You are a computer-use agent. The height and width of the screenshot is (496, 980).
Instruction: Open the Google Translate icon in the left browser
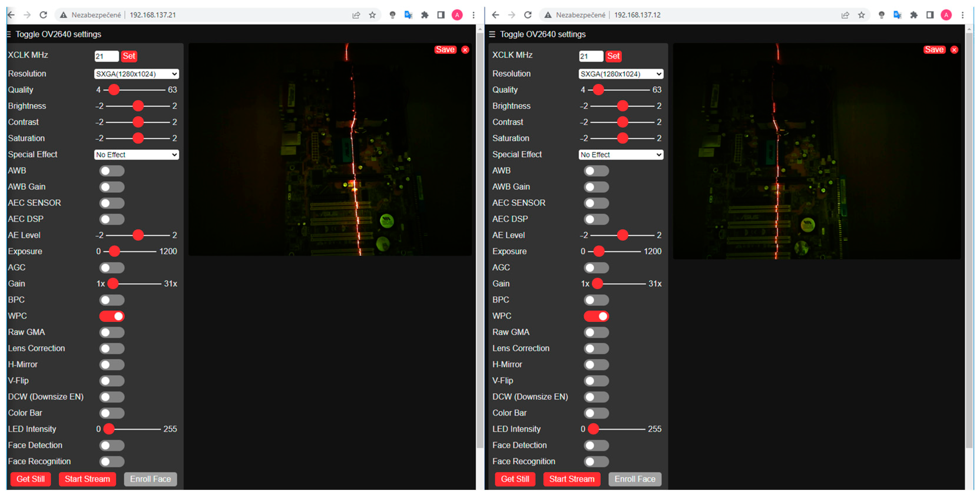[x=408, y=15]
